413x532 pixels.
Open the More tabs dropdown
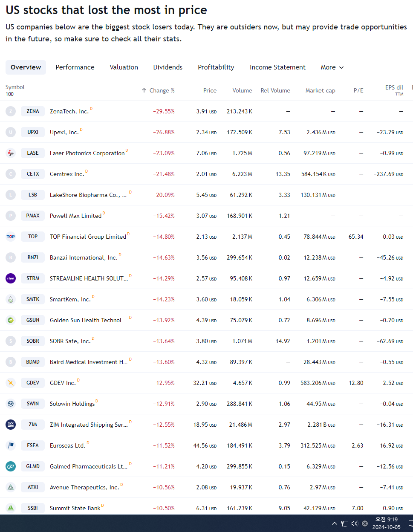[332, 67]
